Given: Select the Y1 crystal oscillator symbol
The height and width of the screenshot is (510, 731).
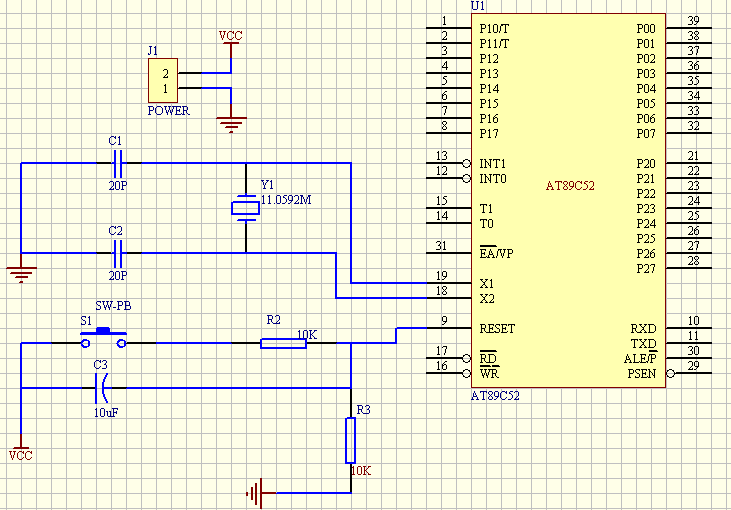Looking at the screenshot, I should click(x=244, y=208).
